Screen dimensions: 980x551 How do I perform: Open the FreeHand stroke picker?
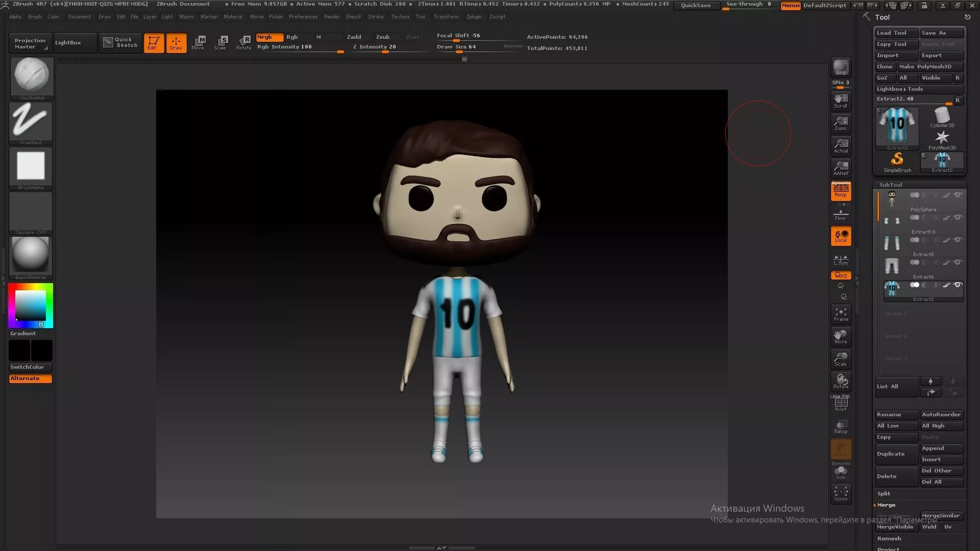[x=31, y=123]
